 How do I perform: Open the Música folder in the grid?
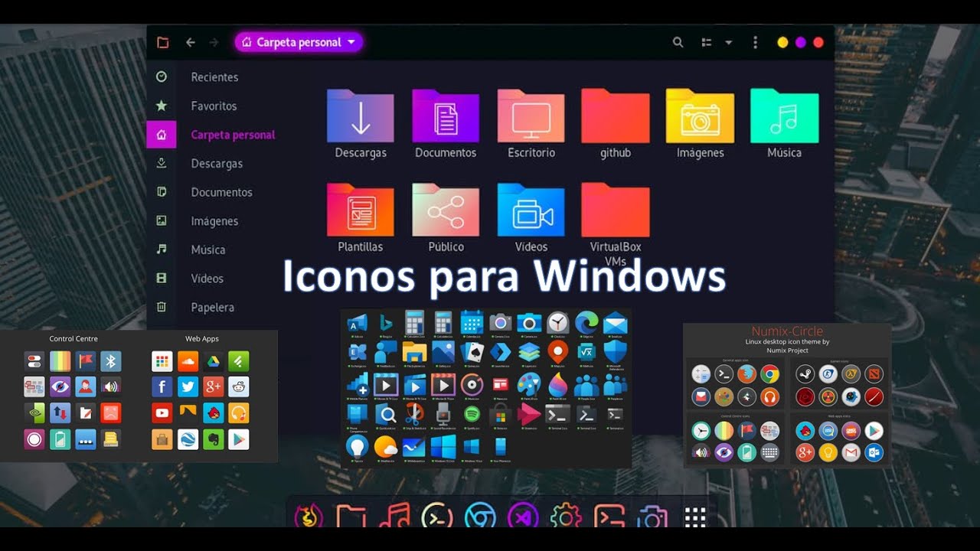(x=785, y=117)
